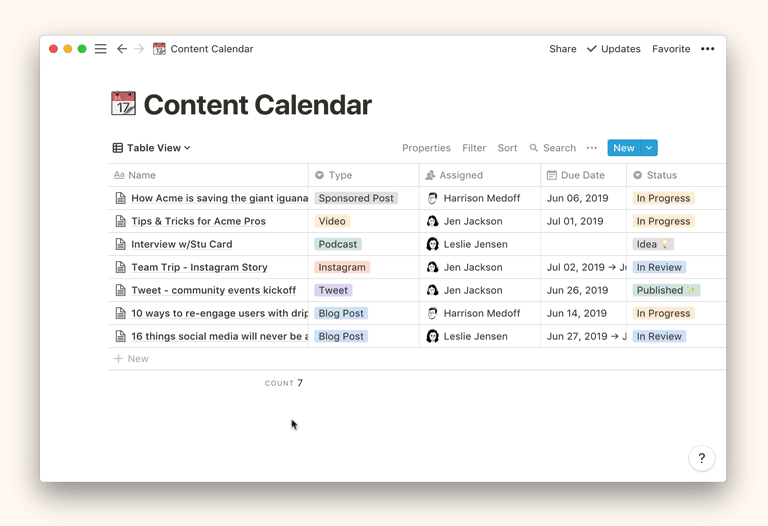Open the page icon for Interview w/Stu Card
The width and height of the screenshot is (768, 526).
click(x=121, y=244)
